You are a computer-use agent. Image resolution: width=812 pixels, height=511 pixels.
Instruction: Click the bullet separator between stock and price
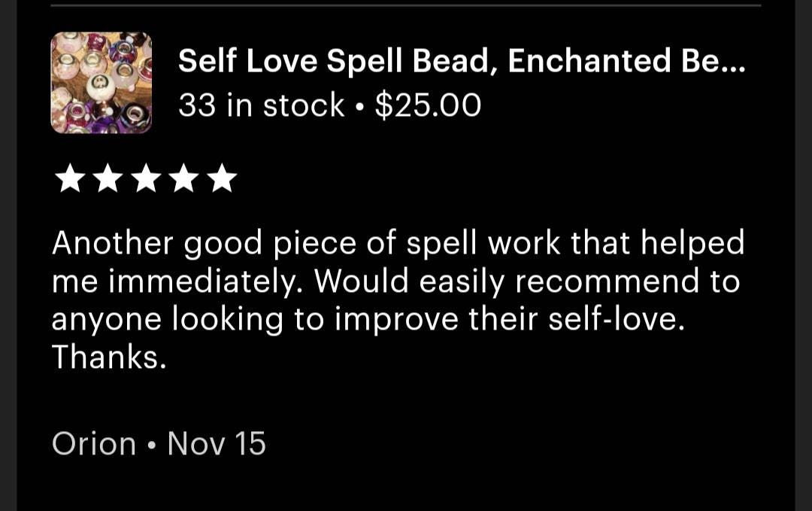tap(360, 107)
